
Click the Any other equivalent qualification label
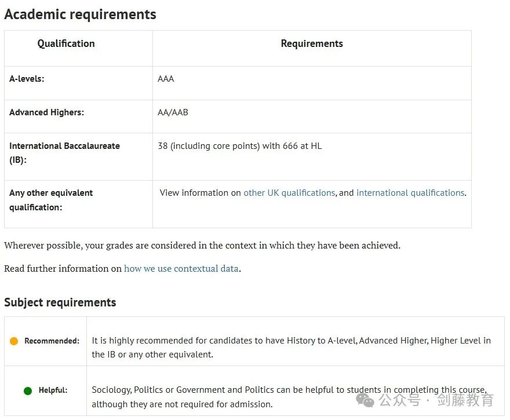[51, 200]
